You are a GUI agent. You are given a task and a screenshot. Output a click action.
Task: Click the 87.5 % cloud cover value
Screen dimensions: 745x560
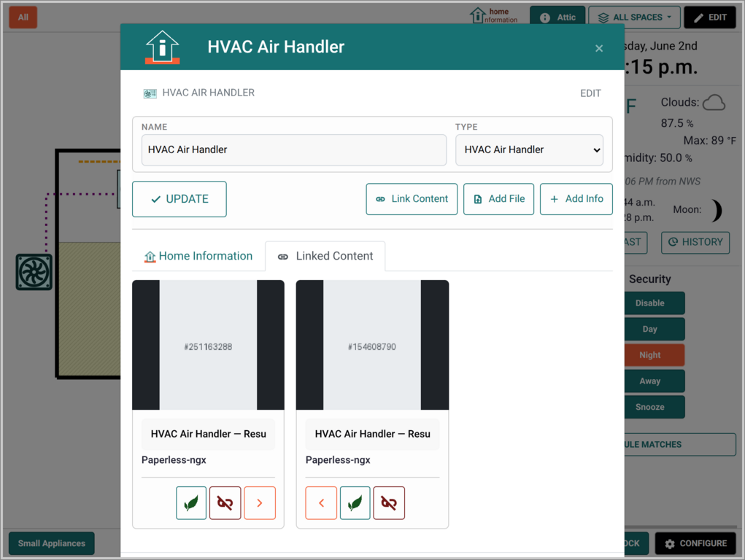tap(676, 123)
